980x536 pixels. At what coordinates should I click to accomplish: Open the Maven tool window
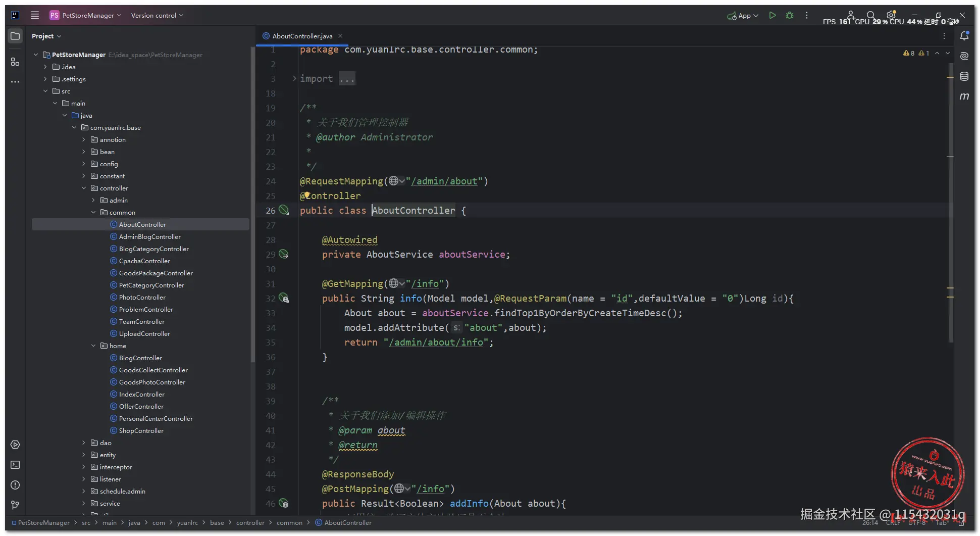[x=964, y=96]
